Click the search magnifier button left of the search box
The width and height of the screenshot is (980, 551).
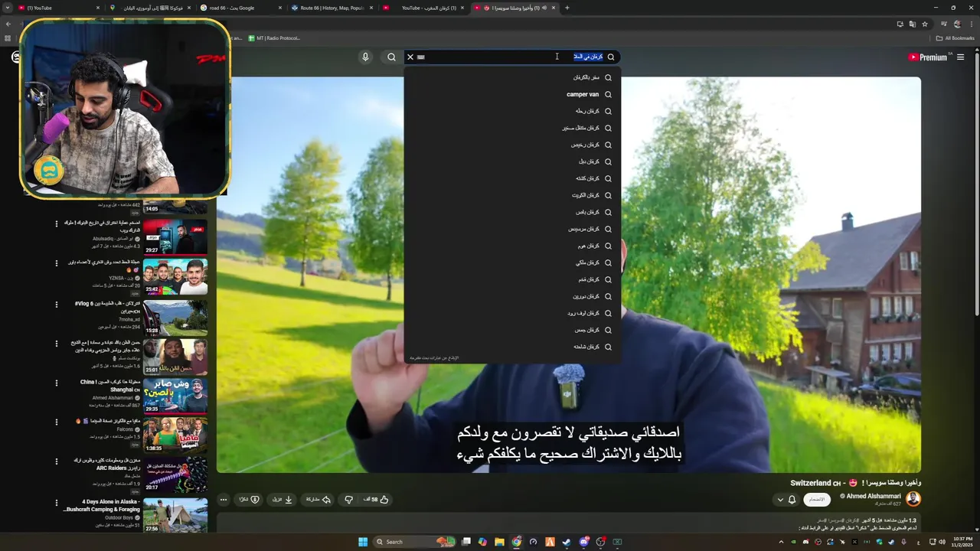point(391,57)
